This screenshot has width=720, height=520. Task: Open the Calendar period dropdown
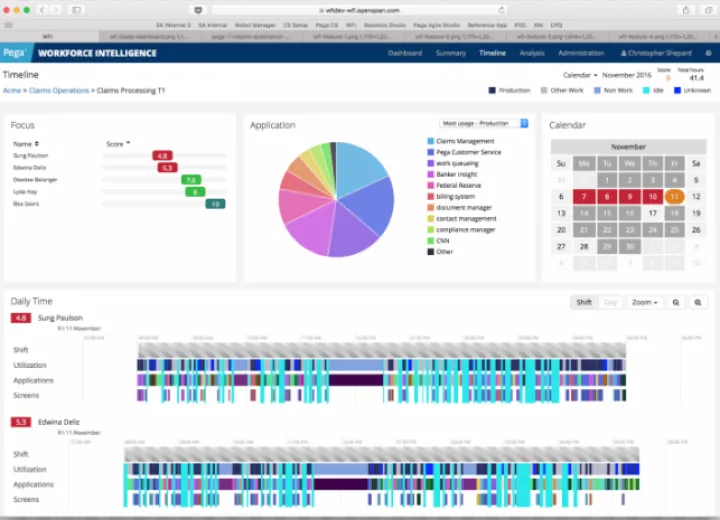(x=580, y=75)
